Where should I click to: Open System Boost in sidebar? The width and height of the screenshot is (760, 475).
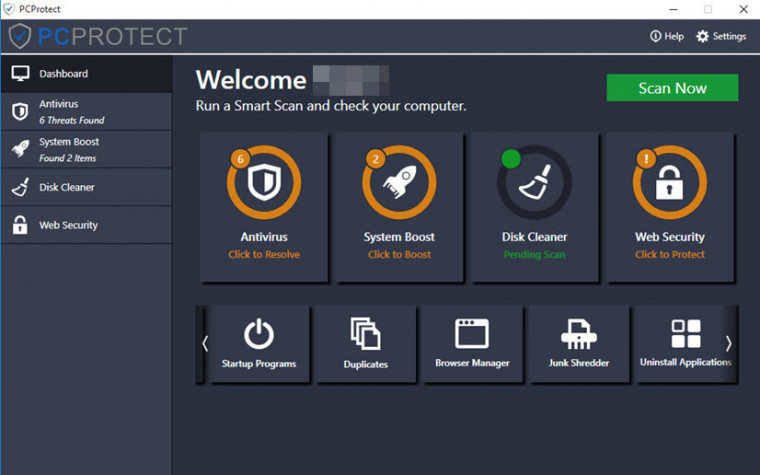point(86,150)
